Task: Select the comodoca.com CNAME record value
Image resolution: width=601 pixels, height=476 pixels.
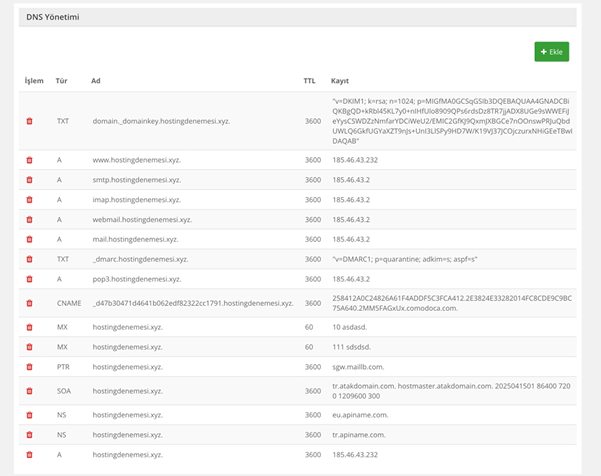Action: (452, 303)
